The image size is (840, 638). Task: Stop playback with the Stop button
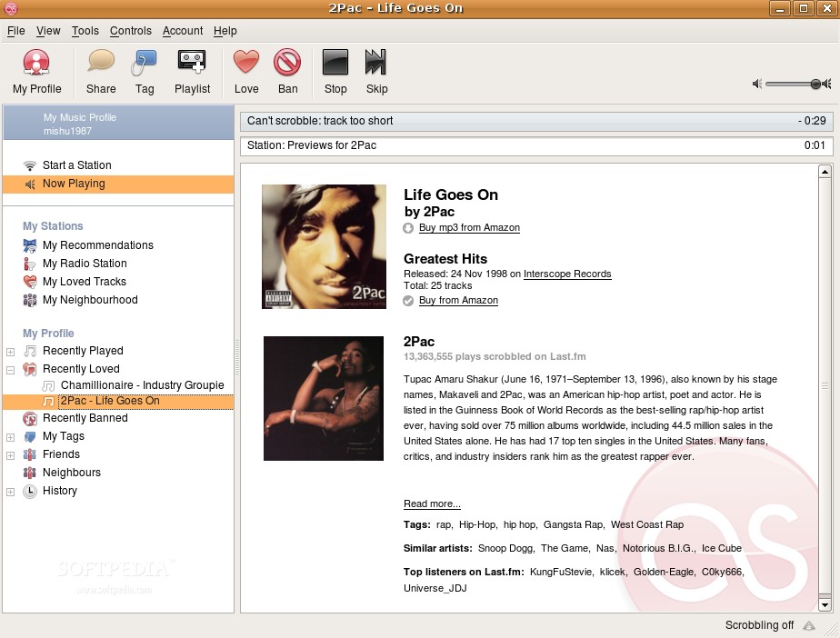point(335,73)
